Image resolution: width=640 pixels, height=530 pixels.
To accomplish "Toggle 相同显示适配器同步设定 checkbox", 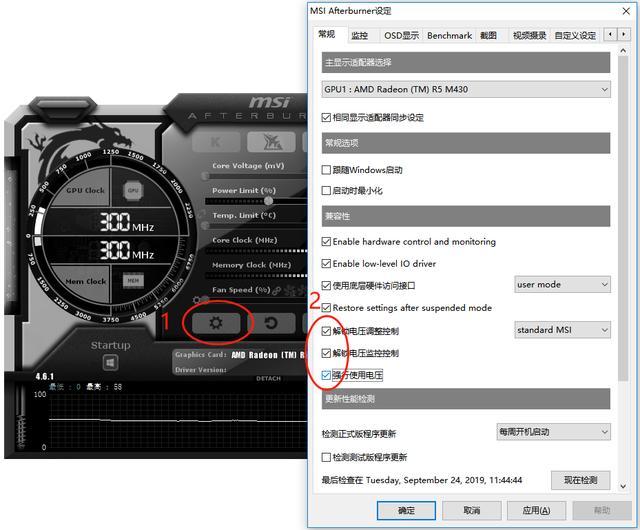I will coord(326,118).
